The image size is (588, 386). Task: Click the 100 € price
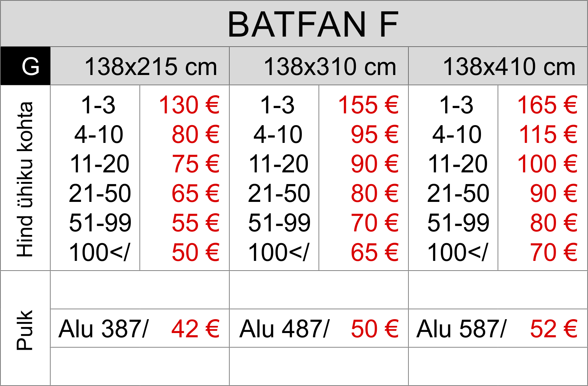point(547,164)
